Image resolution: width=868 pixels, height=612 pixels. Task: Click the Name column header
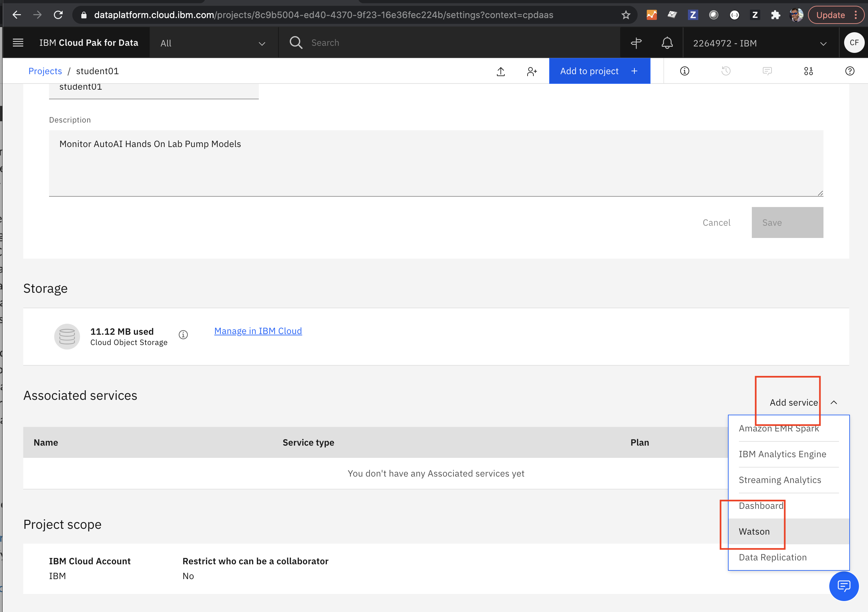pos(46,442)
